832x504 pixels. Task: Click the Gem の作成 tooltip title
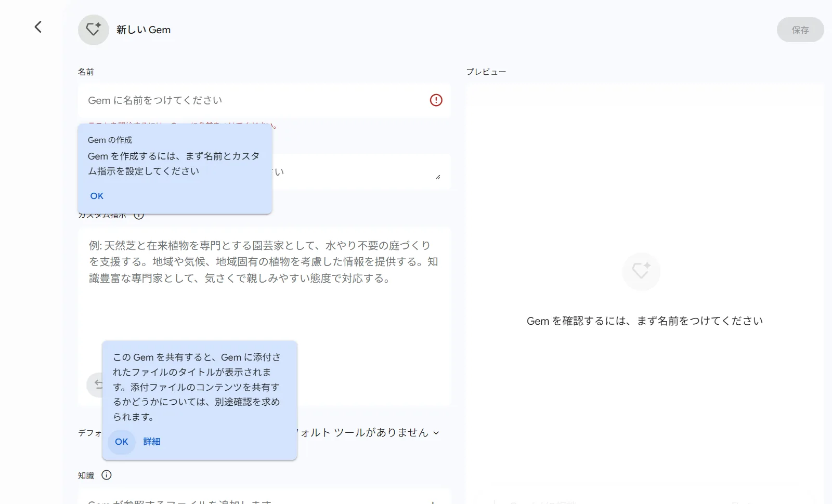point(110,140)
